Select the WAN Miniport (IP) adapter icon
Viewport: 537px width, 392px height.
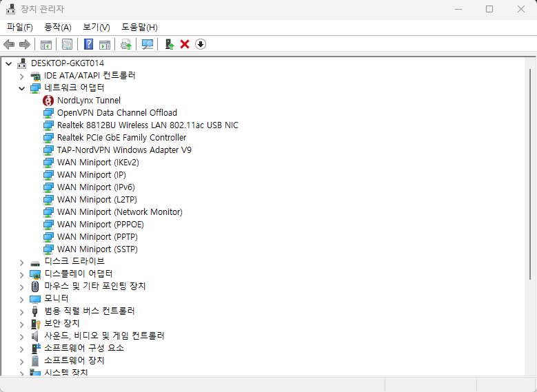tap(48, 175)
